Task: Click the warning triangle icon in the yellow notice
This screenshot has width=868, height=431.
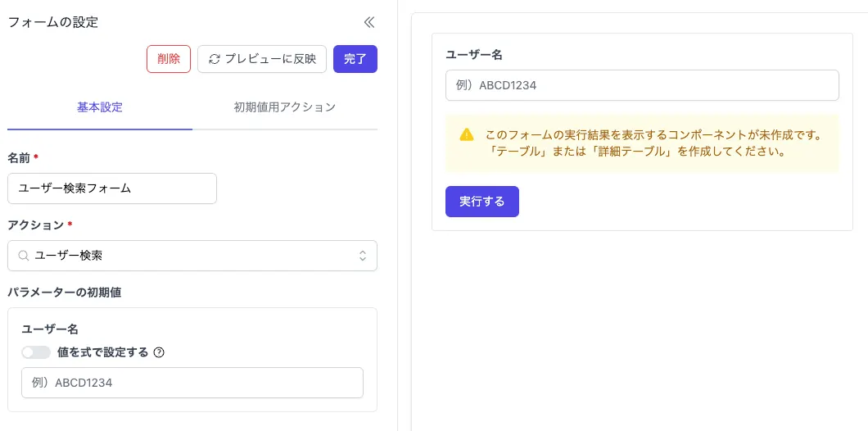Action: pyautogui.click(x=467, y=134)
